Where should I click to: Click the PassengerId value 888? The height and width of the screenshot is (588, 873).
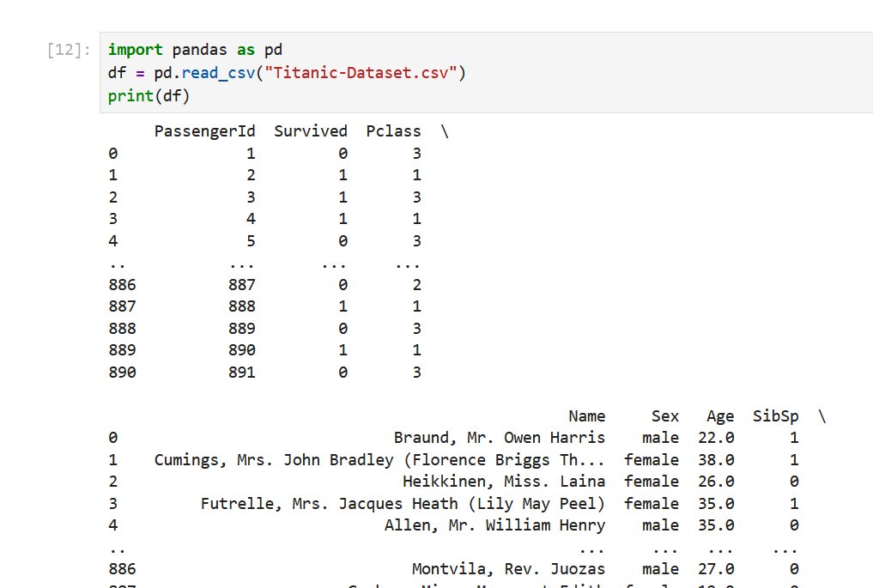[241, 306]
